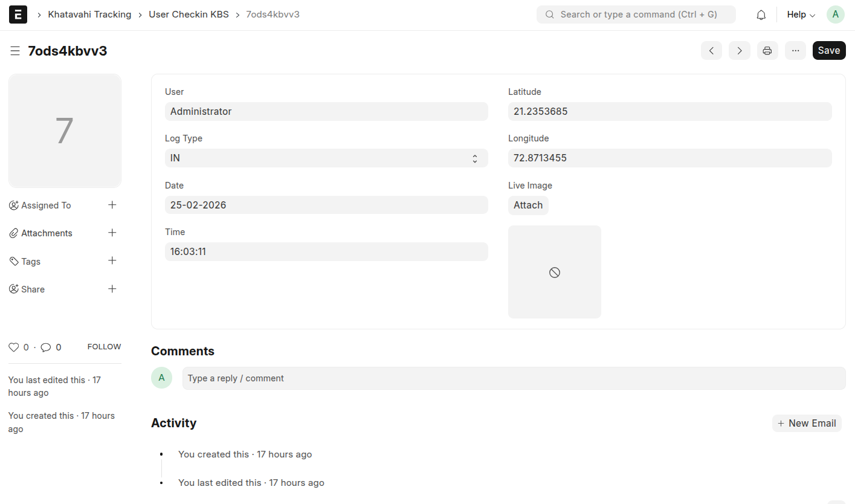Image resolution: width=855 pixels, height=504 pixels.
Task: Assign a user with the Assigned To plus
Action: click(x=112, y=204)
